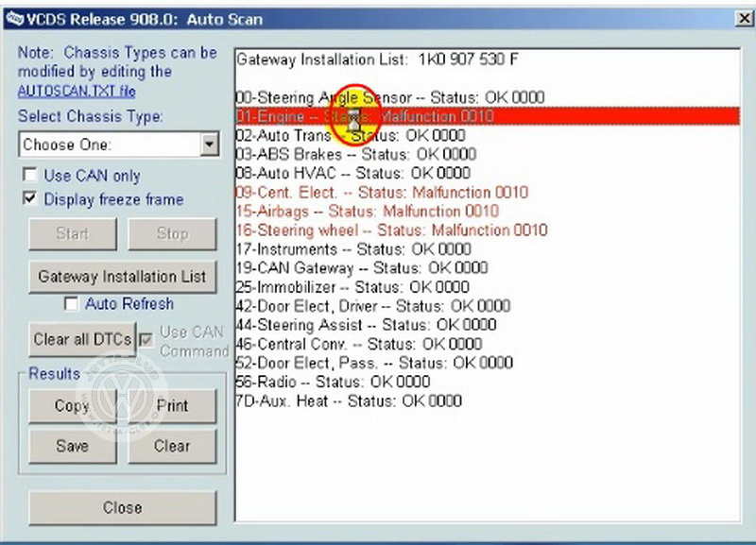Print the scan results

[x=172, y=406]
